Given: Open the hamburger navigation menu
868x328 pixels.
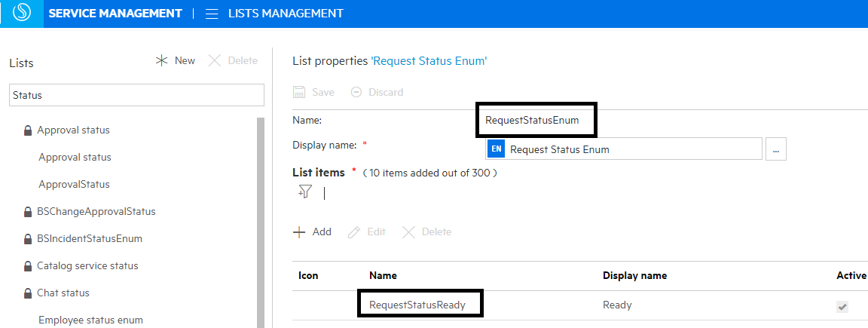Looking at the screenshot, I should [212, 14].
